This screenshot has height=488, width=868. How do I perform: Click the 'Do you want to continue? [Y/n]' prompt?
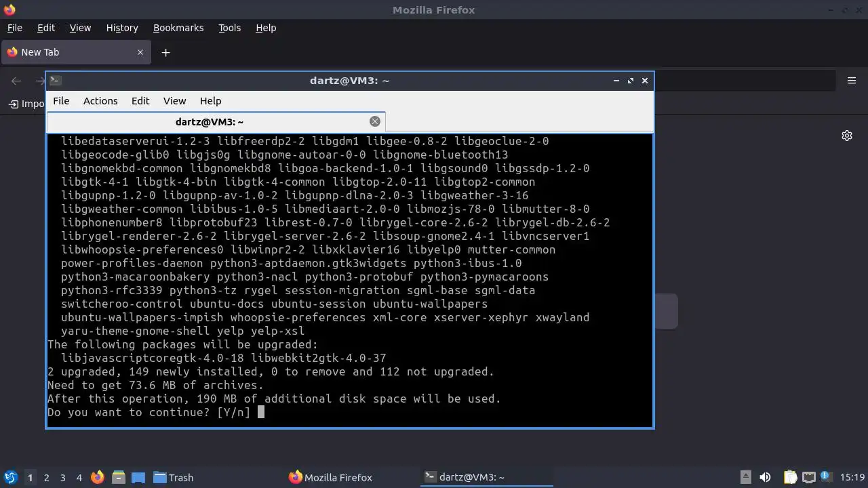pyautogui.click(x=149, y=412)
